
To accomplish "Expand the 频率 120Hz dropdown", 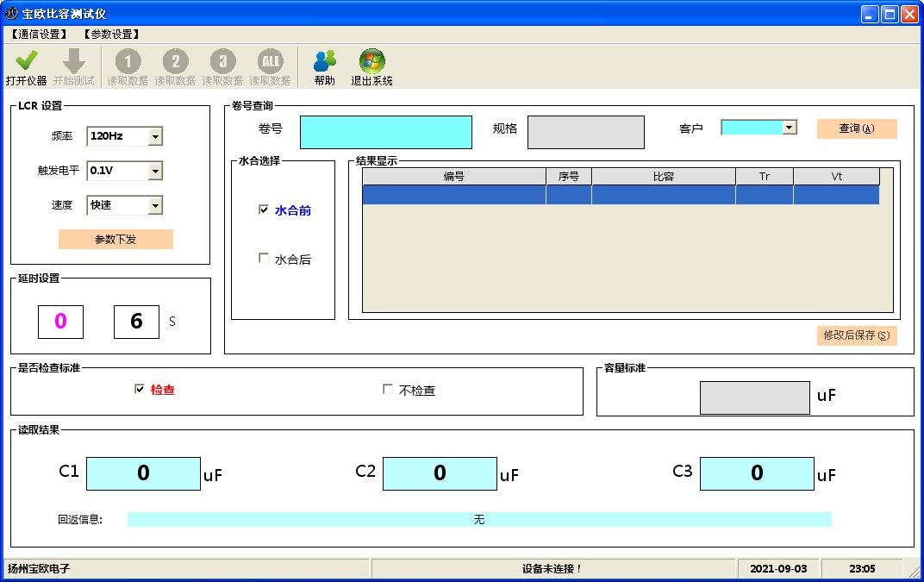I will point(155,136).
